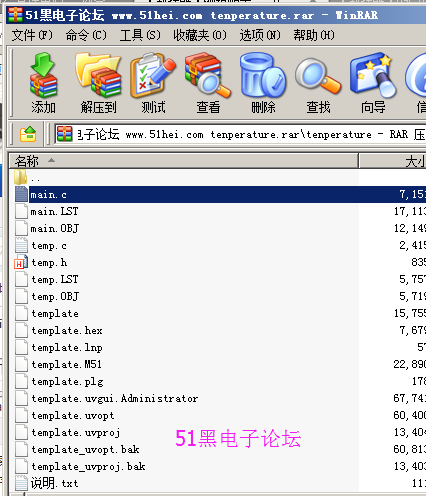Go up one folder level icon
Viewport: 426px width, 496px height.
click(28, 134)
